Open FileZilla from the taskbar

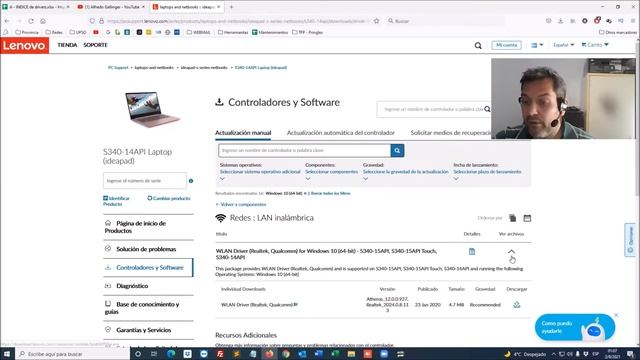pyautogui.click(x=220, y=354)
